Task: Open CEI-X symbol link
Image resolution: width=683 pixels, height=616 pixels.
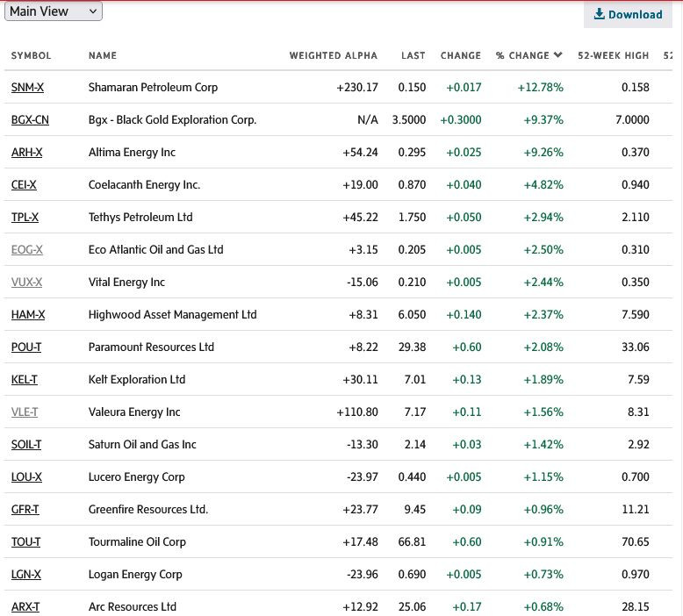Action: (24, 184)
